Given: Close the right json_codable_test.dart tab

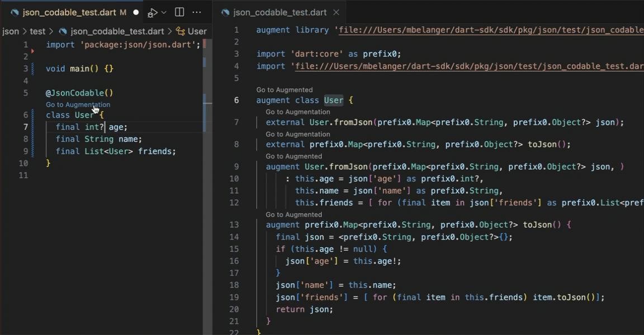Looking at the screenshot, I should 336,12.
